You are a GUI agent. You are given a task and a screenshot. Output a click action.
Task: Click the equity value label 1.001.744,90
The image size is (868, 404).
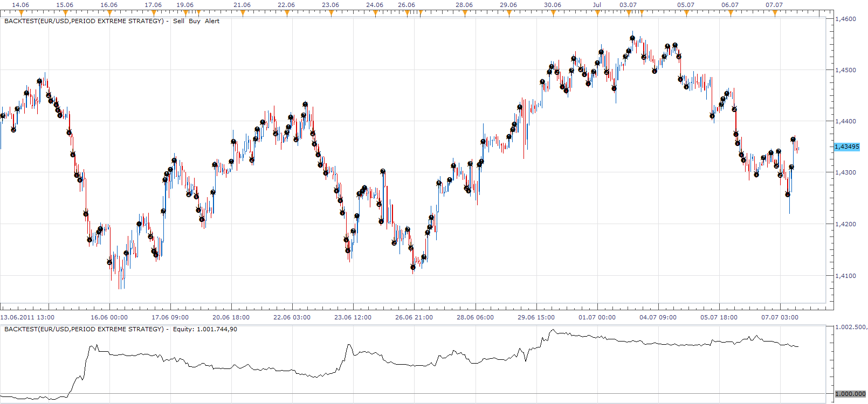(x=217, y=329)
